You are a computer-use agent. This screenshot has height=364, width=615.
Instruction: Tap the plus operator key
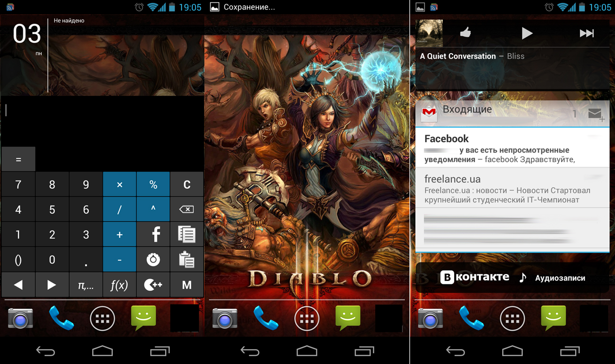point(120,234)
